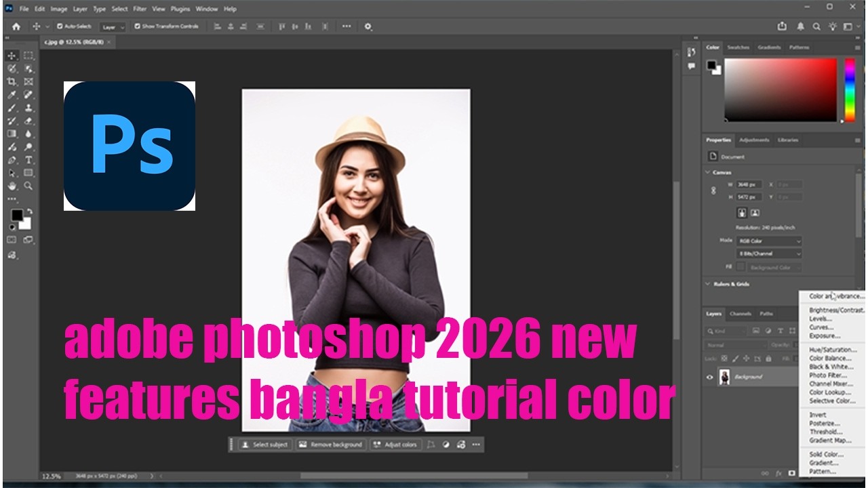Screen dimensions: 868x488
Task: Select the Dodge tool
Action: click(28, 146)
